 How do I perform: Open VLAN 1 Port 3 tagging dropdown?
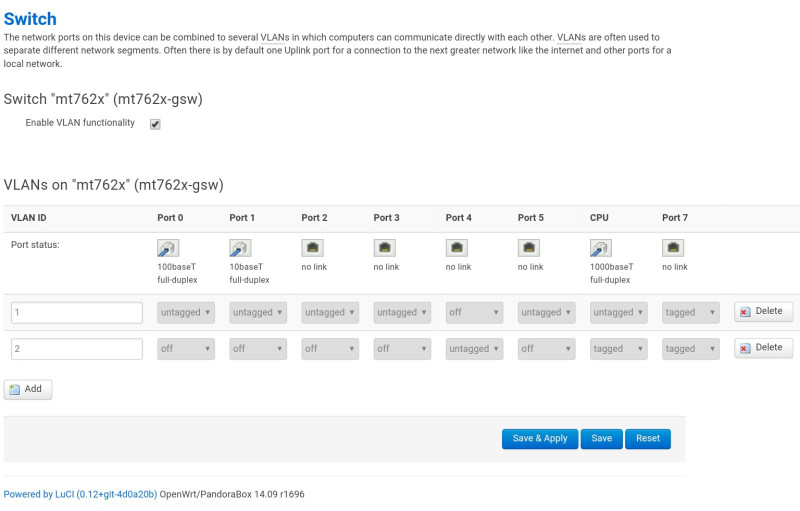click(x=402, y=313)
